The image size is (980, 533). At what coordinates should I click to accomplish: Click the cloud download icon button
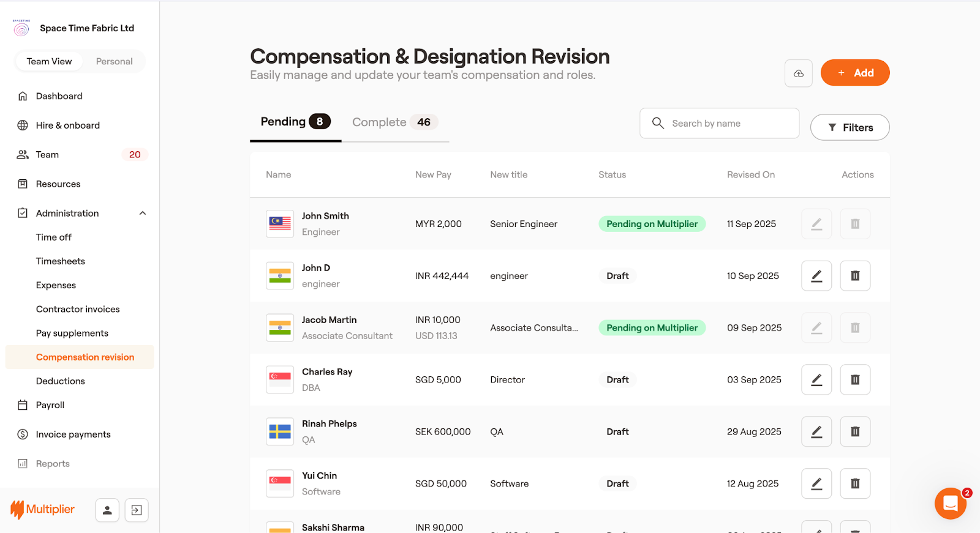pos(798,73)
